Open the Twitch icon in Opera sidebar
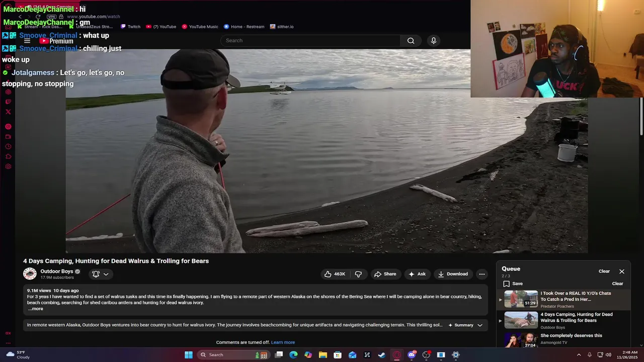The height and width of the screenshot is (362, 644). click(x=8, y=102)
